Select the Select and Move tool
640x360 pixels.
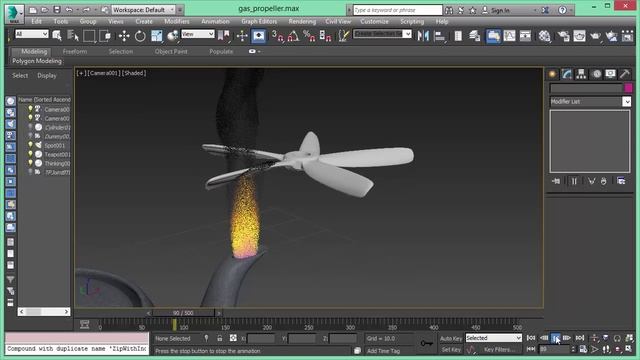[x=124, y=36]
